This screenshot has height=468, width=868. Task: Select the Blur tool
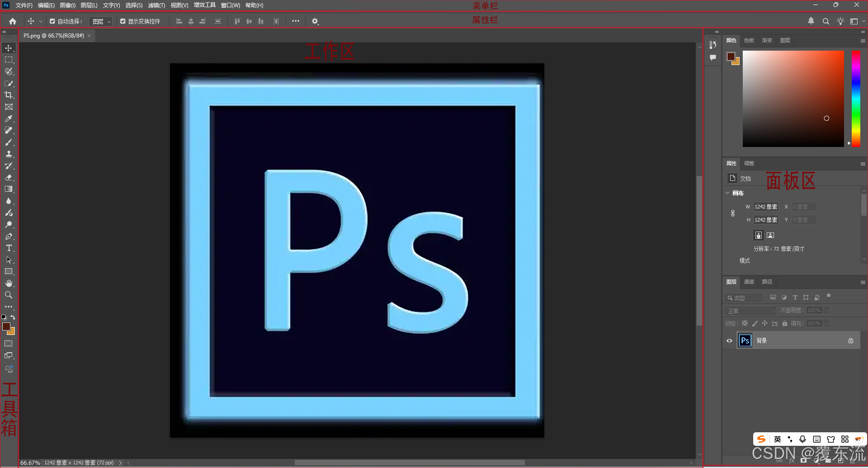(x=9, y=201)
